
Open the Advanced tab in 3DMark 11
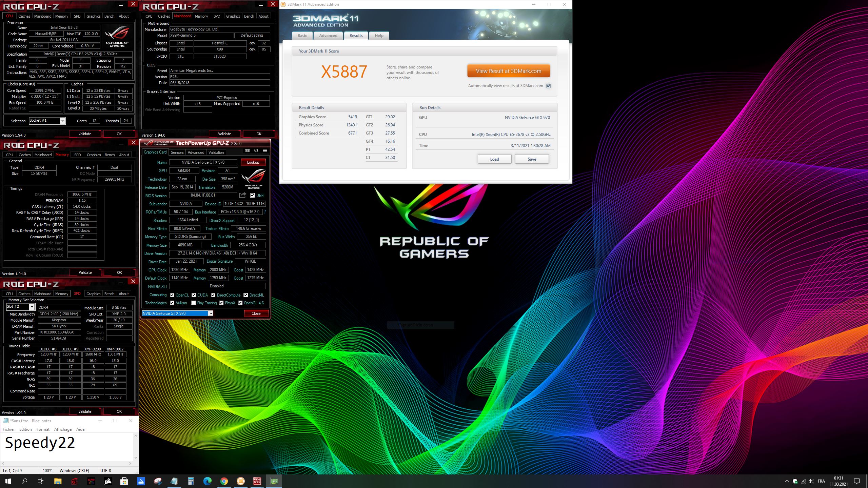point(328,36)
